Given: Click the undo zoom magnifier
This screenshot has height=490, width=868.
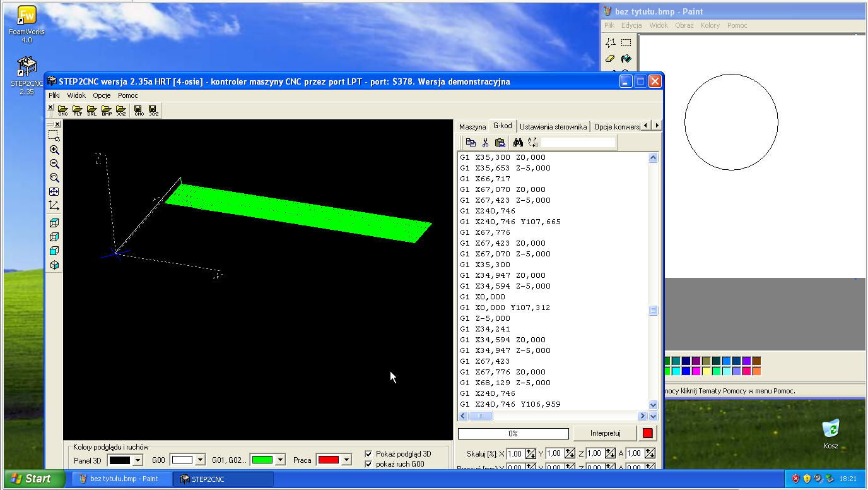Looking at the screenshot, I should pos(54,177).
